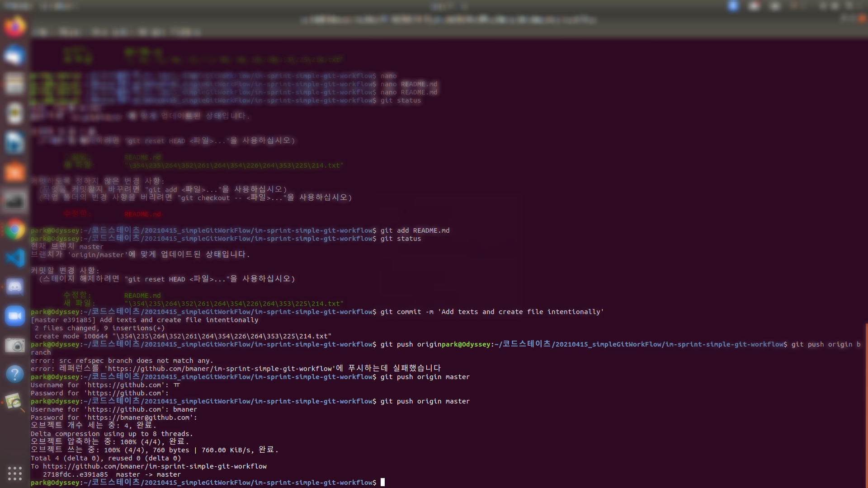Open the Screenshot camera dock icon
This screenshot has width=868, height=488.
[x=15, y=345]
